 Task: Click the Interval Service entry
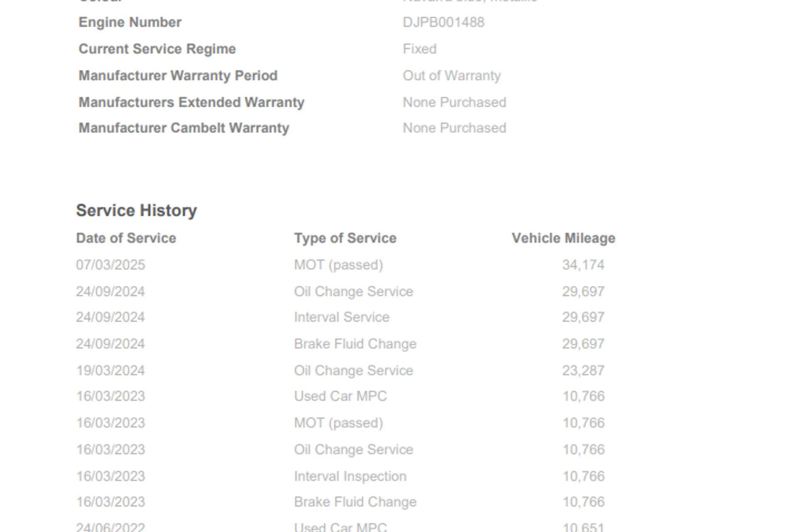coord(342,317)
